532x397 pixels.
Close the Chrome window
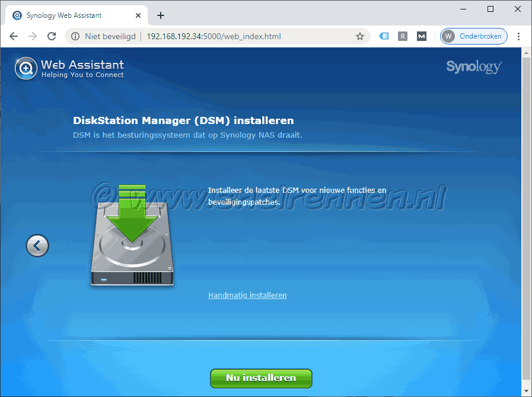click(518, 9)
